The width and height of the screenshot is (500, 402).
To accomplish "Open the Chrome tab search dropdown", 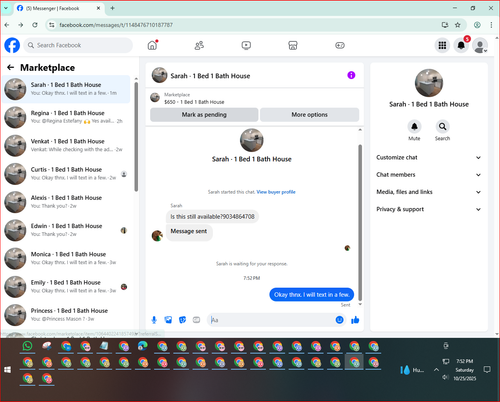I will pos(6,8).
